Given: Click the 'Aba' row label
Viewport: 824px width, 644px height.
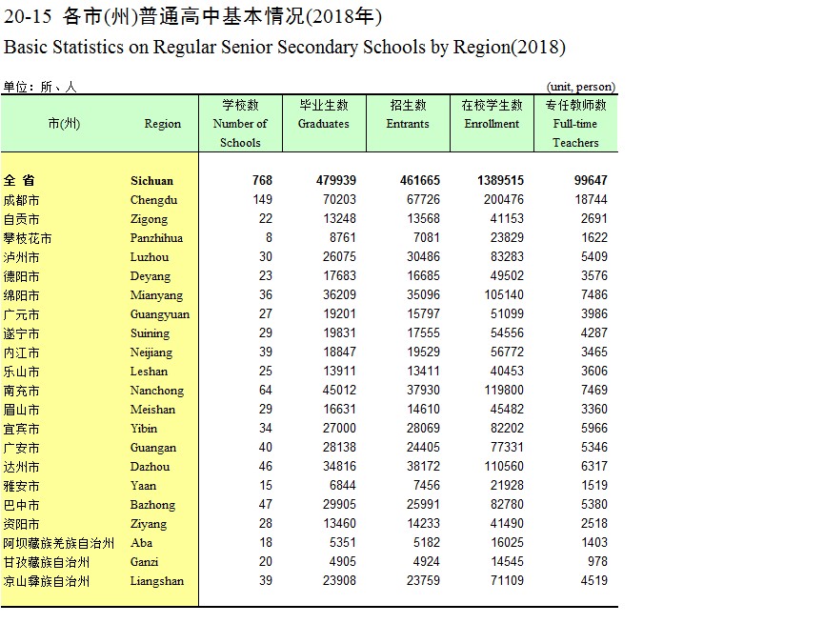Looking at the screenshot, I should [141, 542].
